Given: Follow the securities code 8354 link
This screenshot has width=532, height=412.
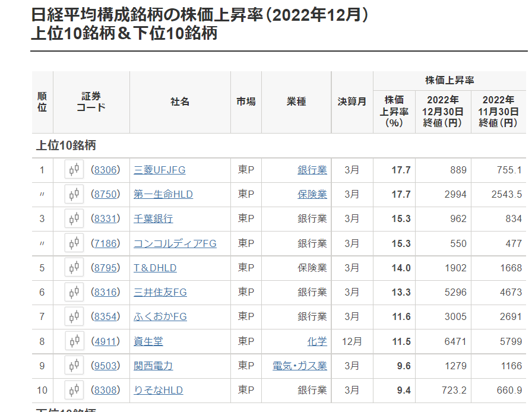Looking at the screenshot, I should [105, 316].
